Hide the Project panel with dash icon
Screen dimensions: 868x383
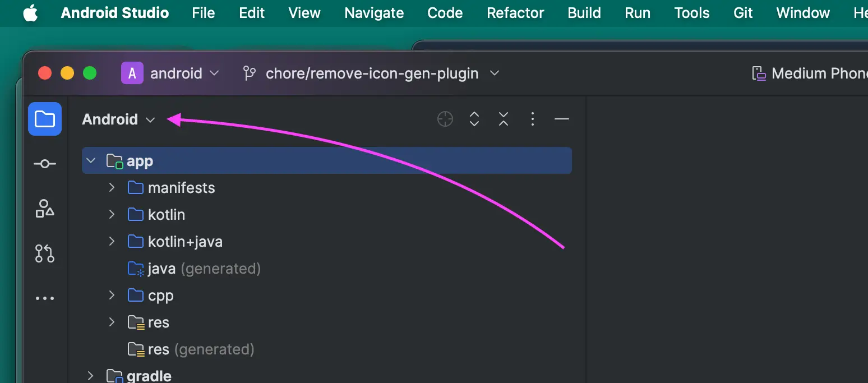click(x=562, y=119)
